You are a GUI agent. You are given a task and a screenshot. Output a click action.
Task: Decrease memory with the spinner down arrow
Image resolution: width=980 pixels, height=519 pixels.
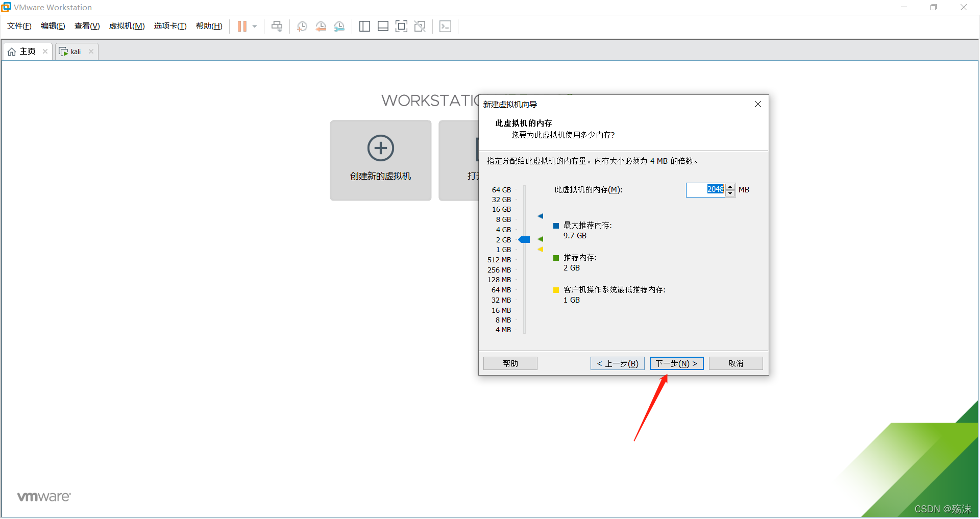(730, 193)
